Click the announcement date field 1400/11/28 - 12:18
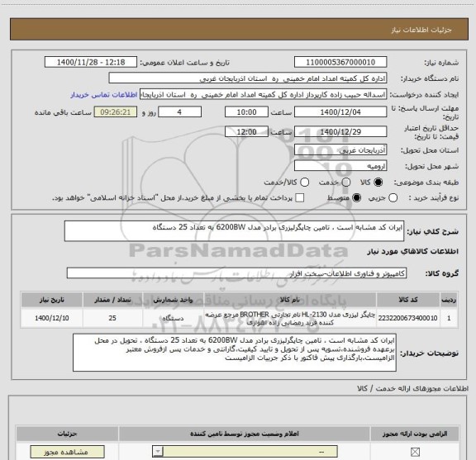Screen dimensions: 476x460 pyautogui.click(x=91, y=62)
